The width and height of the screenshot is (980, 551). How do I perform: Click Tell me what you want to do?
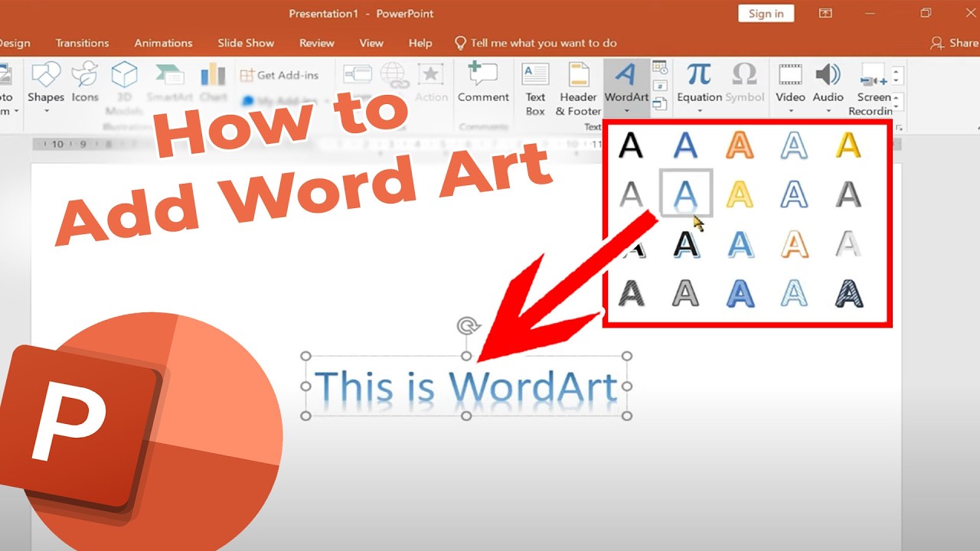pos(535,43)
